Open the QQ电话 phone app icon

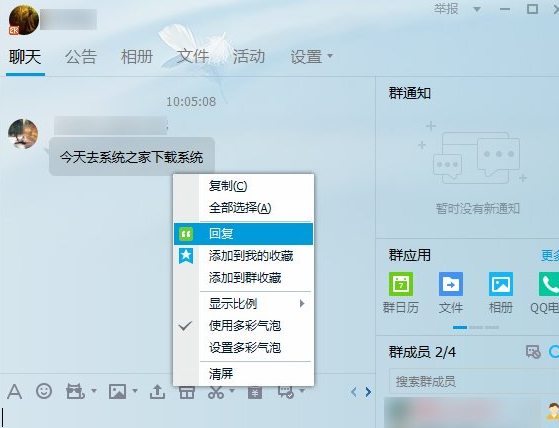549,284
